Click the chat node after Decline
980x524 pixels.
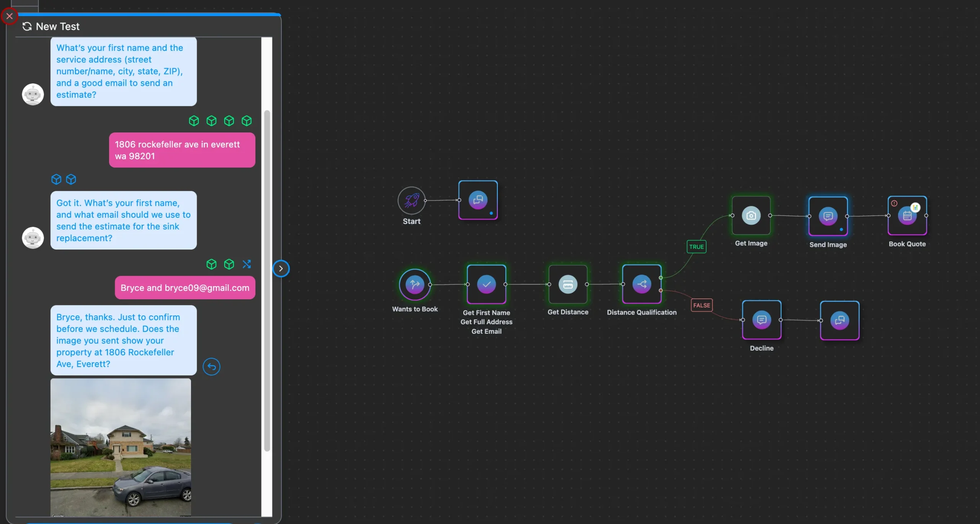[840, 320]
